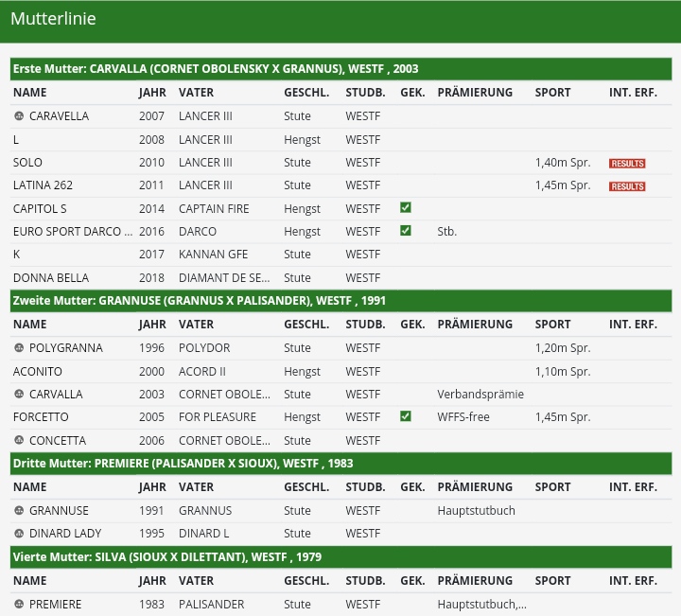This screenshot has height=616, width=681.
Task: Toggle the Gek. checkbox for FORCETTO
Action: point(406,417)
